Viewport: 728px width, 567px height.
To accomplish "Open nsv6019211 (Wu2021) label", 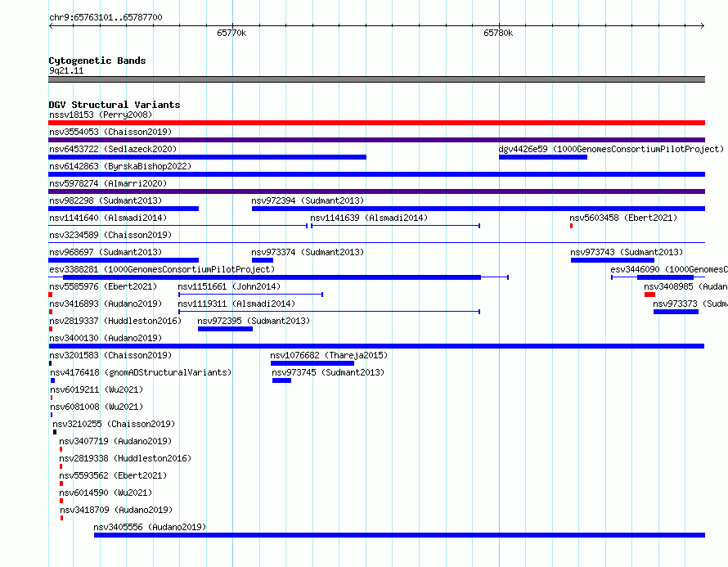I will pos(97,389).
